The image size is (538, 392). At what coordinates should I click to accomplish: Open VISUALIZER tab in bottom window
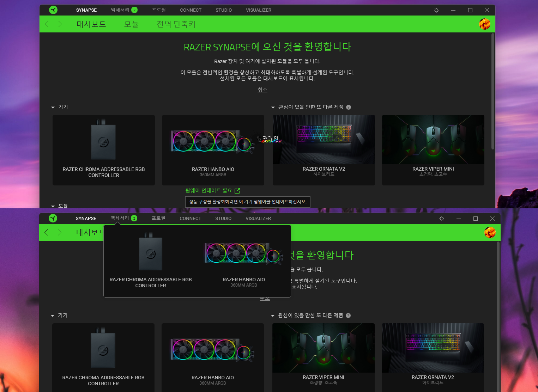[258, 219]
